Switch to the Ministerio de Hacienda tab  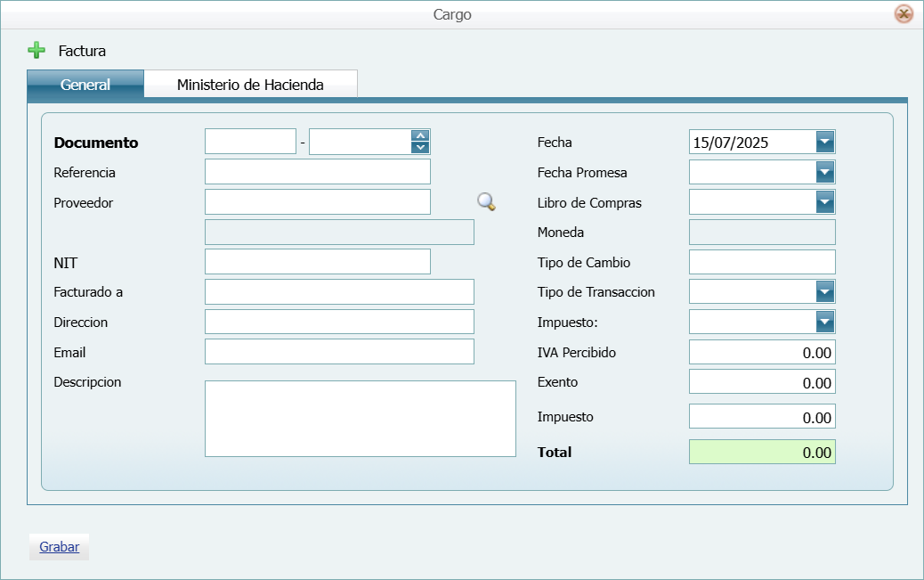coord(252,83)
